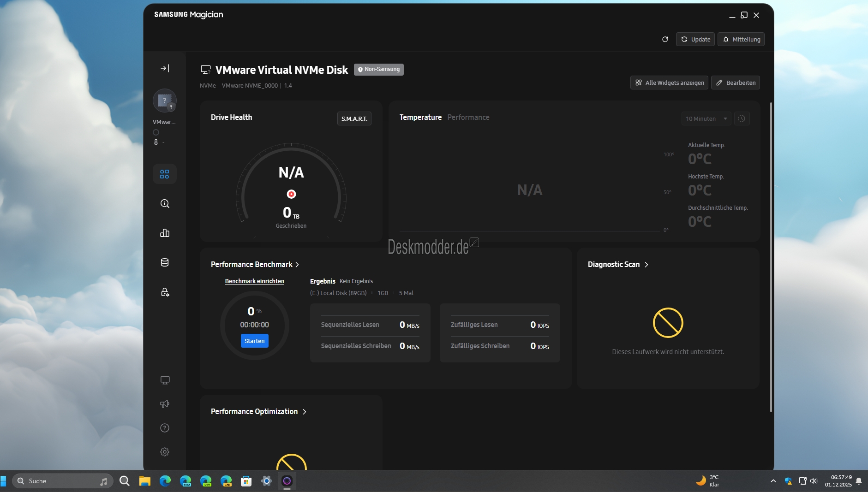This screenshot has height=492, width=868.
Task: Open the dashboard widgets view in sidebar
Action: [165, 174]
